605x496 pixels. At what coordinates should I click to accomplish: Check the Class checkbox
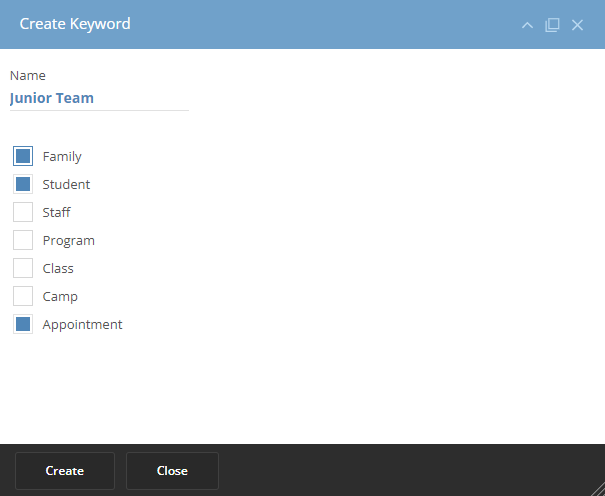pyautogui.click(x=23, y=268)
